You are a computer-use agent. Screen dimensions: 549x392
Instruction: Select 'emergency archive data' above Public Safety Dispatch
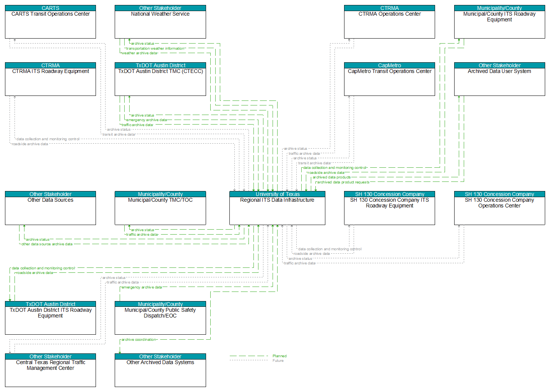pyautogui.click(x=142, y=287)
